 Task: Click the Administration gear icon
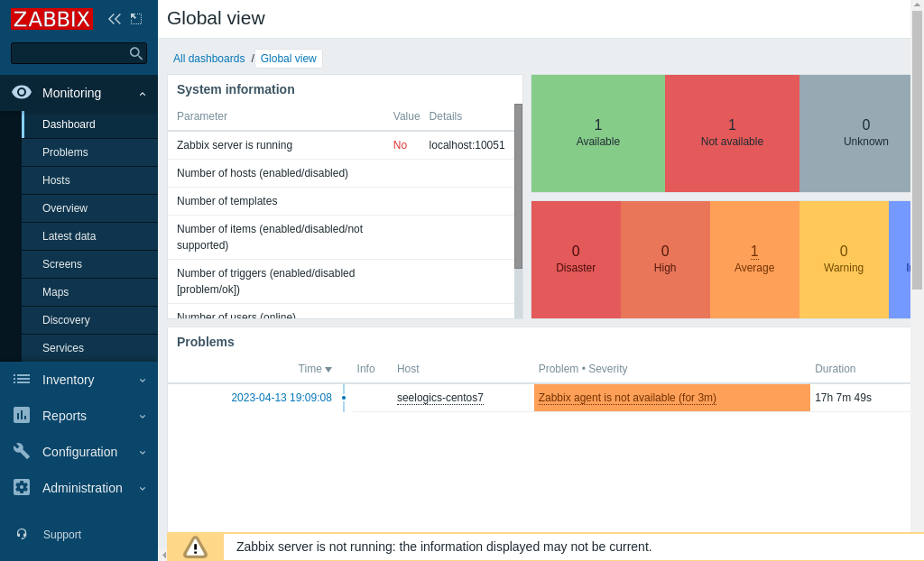click(x=22, y=488)
